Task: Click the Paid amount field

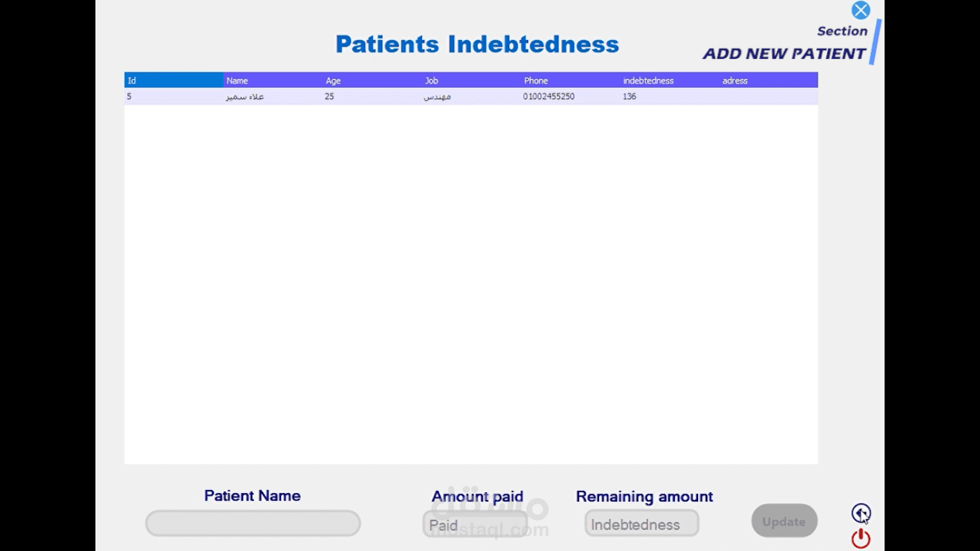Action: (x=475, y=525)
